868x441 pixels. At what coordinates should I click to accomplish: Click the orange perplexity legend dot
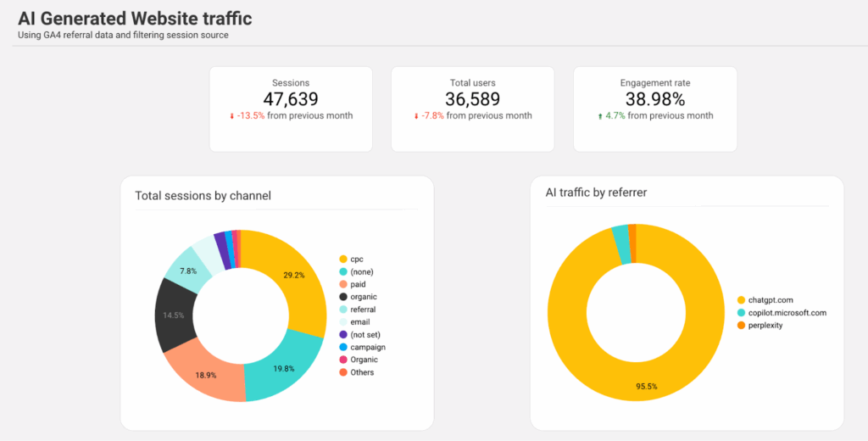tap(741, 325)
